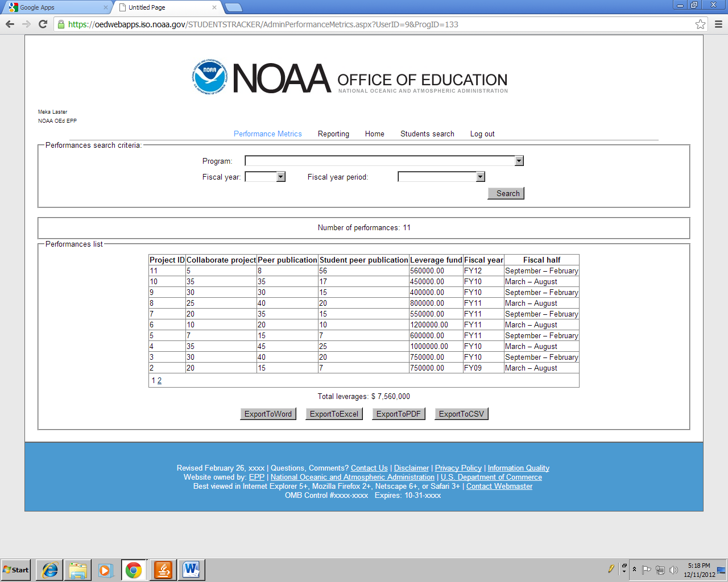Image resolution: width=728 pixels, height=582 pixels.
Task: Open the Privacy Policy footer link
Action: pyautogui.click(x=458, y=468)
